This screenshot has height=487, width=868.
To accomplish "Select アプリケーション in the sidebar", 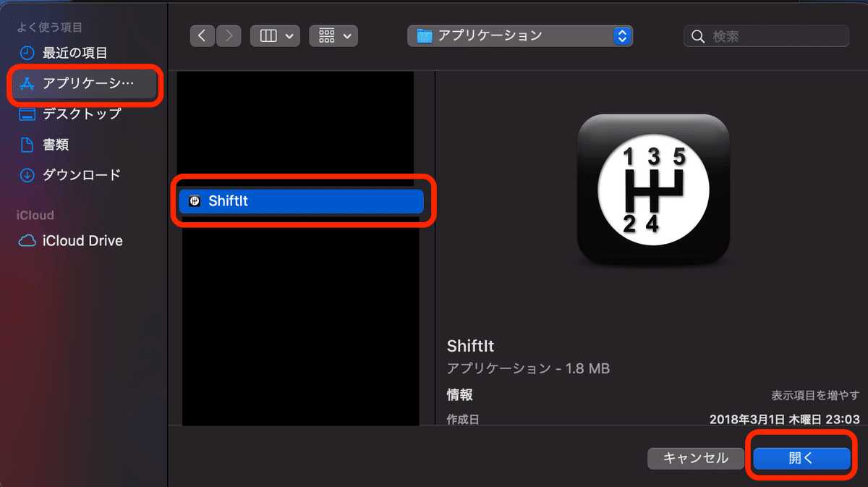I will [x=83, y=83].
